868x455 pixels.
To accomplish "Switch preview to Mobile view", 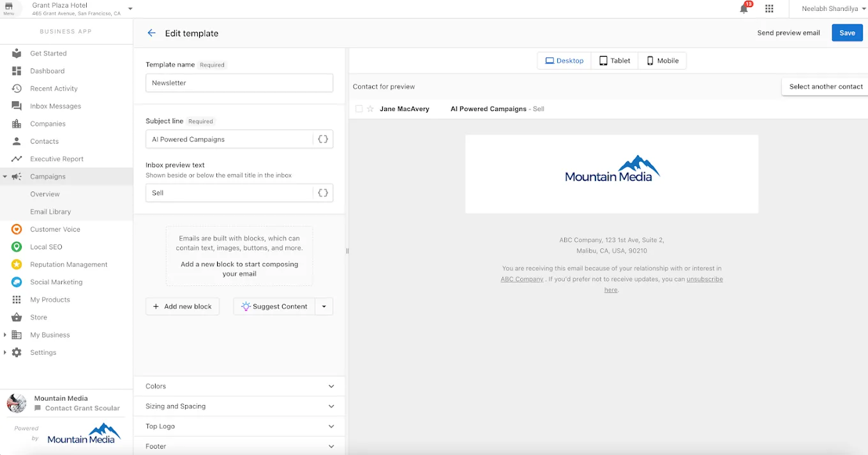I will [x=662, y=61].
